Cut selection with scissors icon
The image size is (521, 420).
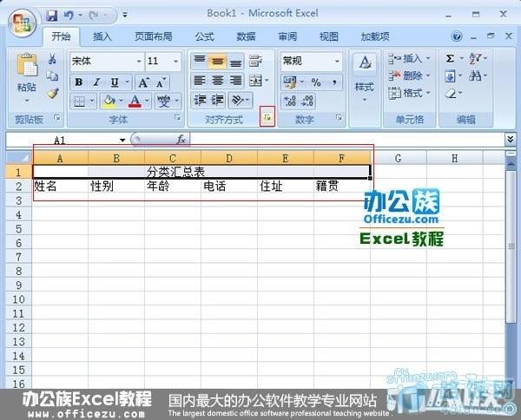point(52,59)
